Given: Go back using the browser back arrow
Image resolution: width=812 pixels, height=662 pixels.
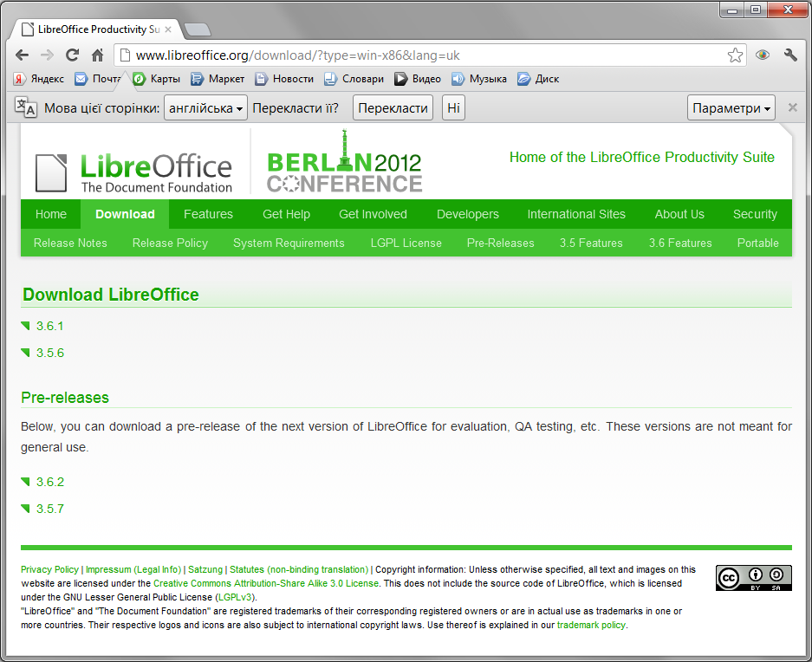Looking at the screenshot, I should 23,55.
